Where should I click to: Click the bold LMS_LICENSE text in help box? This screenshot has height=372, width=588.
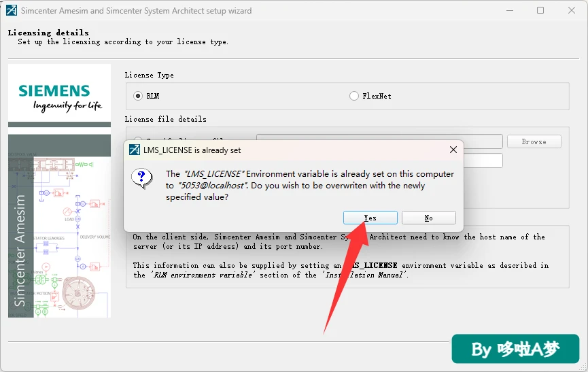pyautogui.click(x=374, y=265)
